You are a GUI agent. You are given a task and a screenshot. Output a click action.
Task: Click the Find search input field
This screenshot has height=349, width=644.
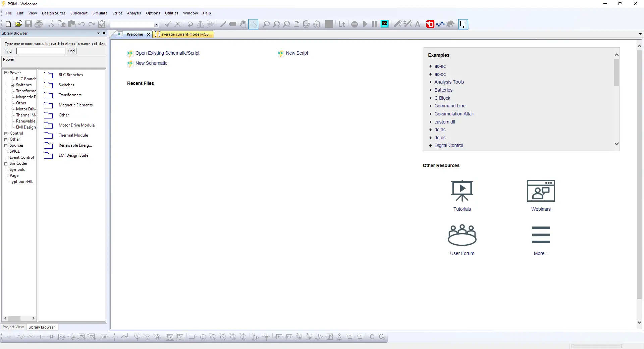click(41, 51)
